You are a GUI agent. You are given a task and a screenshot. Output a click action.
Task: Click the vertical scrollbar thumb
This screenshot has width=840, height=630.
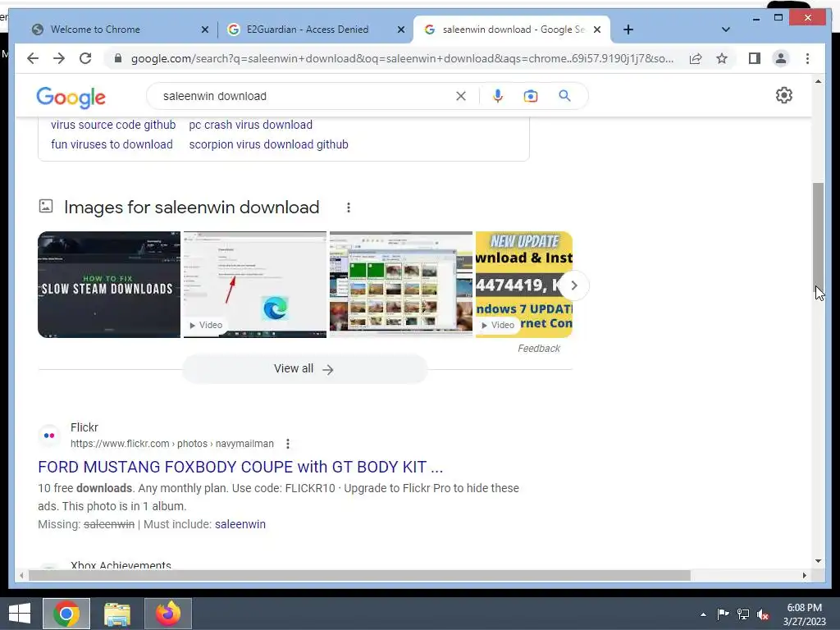pyautogui.click(x=818, y=237)
